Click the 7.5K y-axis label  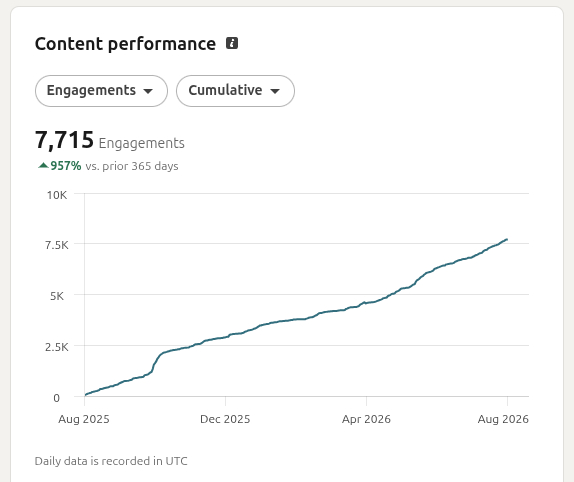click(x=57, y=245)
